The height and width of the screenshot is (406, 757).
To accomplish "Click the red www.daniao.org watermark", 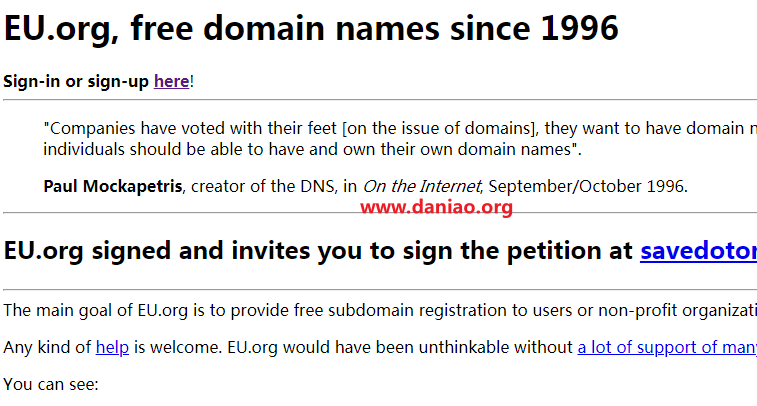I will click(436, 207).
